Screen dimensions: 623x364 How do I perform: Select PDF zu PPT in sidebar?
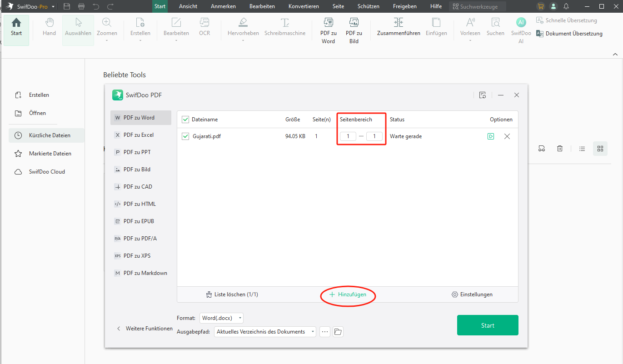pos(141,152)
